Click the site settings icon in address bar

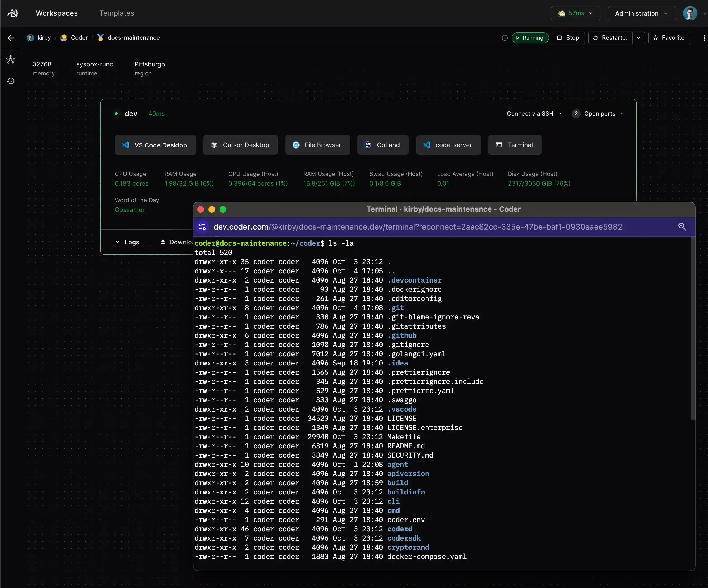(202, 227)
